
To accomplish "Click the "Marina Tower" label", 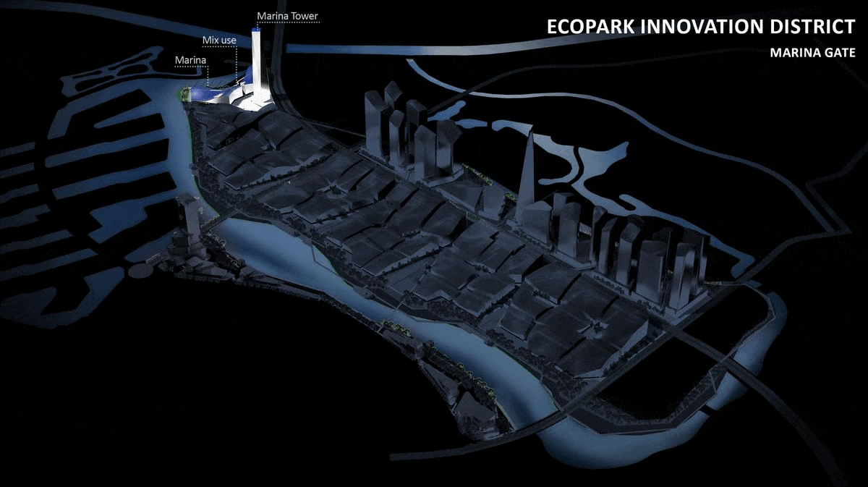I will 288,16.
